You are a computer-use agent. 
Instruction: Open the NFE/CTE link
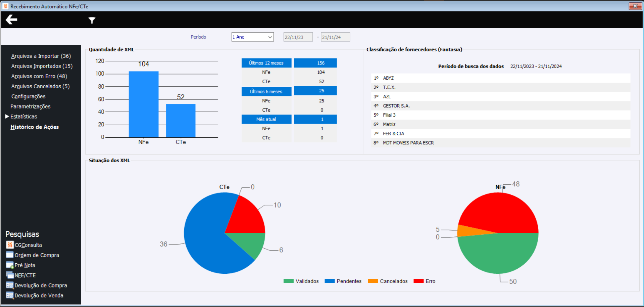point(25,275)
